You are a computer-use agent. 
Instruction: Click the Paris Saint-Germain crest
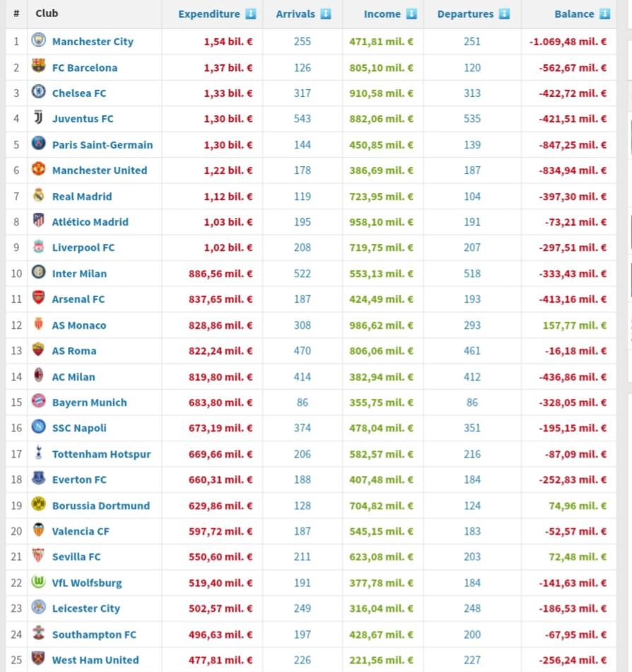pos(38,144)
